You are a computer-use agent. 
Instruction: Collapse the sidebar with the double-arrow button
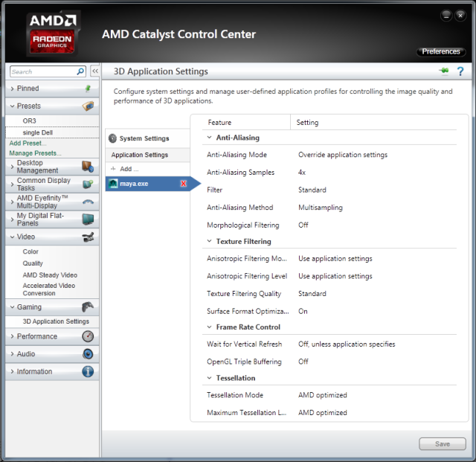pyautogui.click(x=95, y=71)
